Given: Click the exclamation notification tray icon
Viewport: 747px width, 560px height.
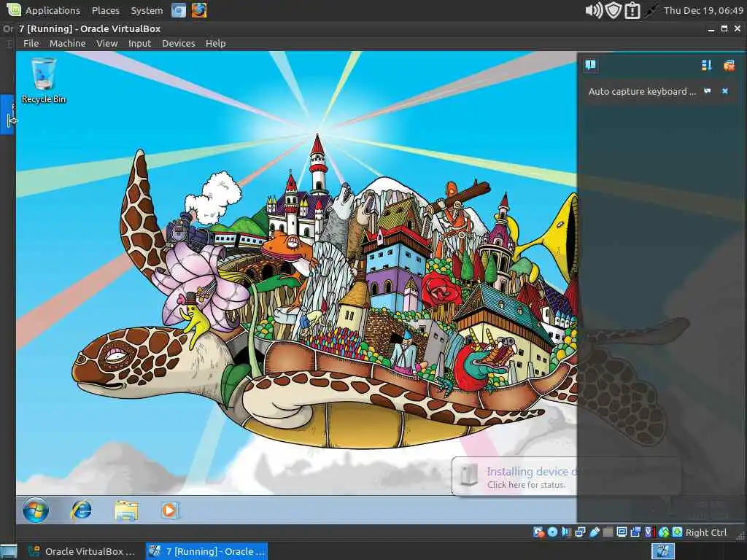Looking at the screenshot, I should tap(632, 10).
